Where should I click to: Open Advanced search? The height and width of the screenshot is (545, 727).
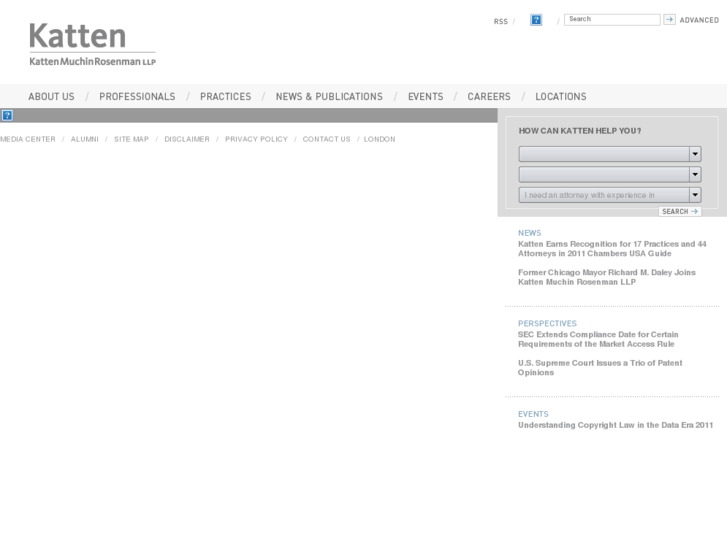699,20
